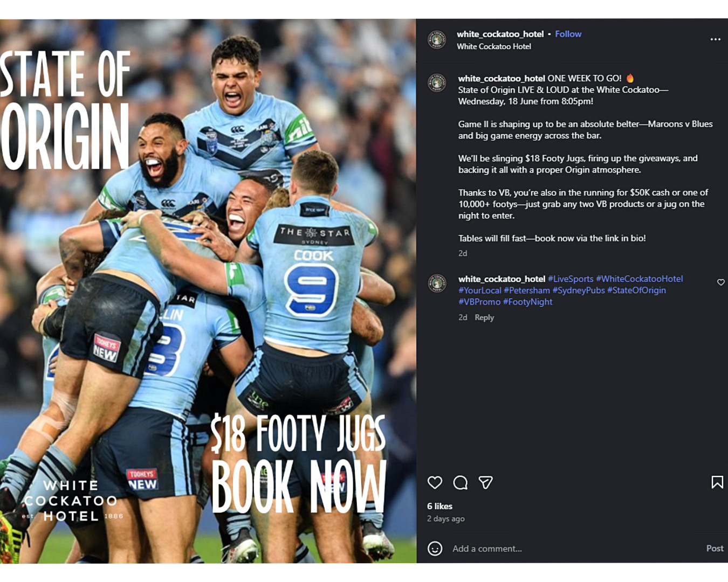Save the post with the bookmark icon
Viewport: 728px width, 582px height.
pyautogui.click(x=717, y=482)
